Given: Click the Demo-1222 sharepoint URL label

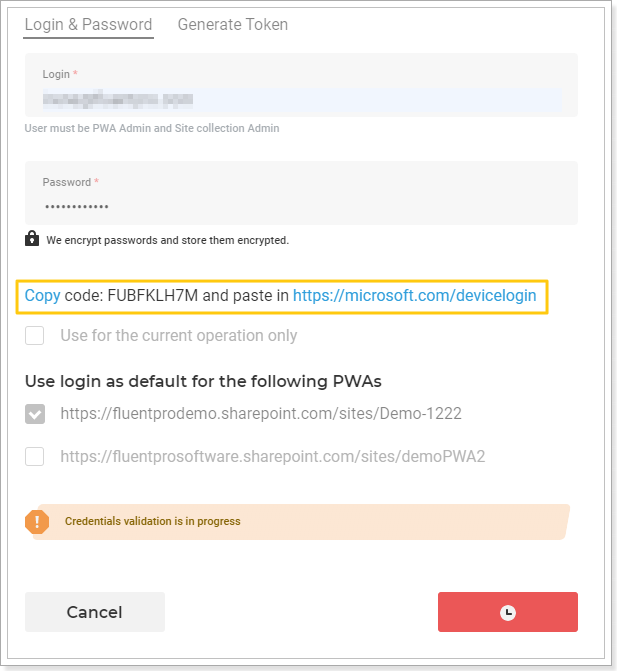Looking at the screenshot, I should point(261,414).
